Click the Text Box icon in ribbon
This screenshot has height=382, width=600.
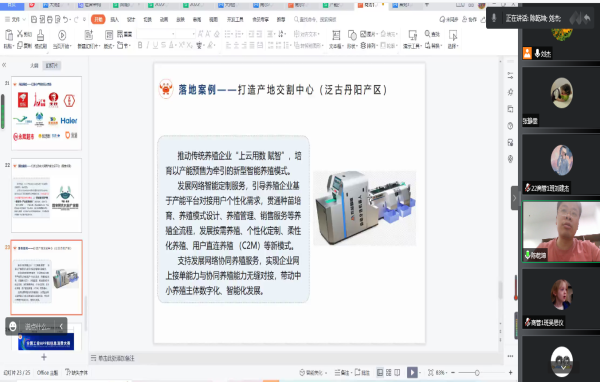coord(336,35)
